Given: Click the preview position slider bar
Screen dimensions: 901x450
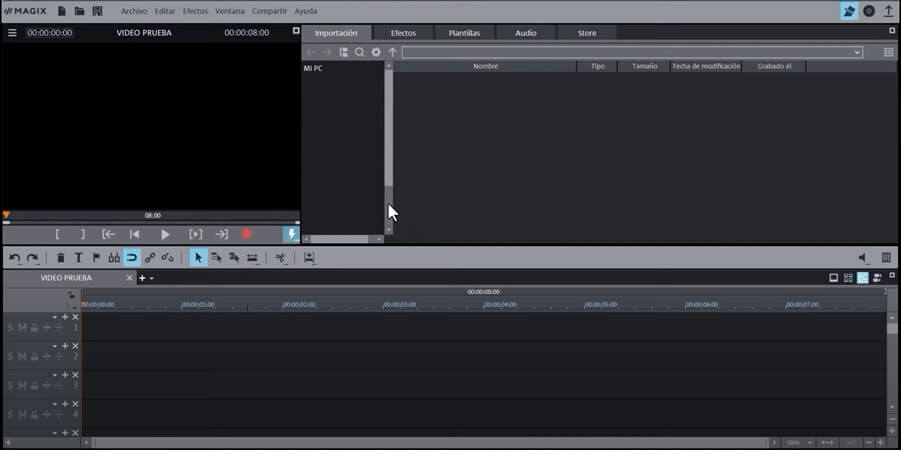Looking at the screenshot, I should coord(152,222).
